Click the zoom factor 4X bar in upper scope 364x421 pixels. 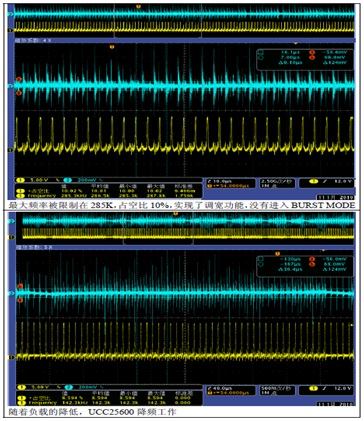[x=184, y=40]
